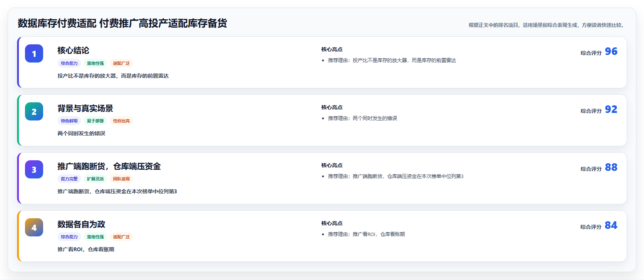Click bullet 推荐理由：投产比不是库存的放大器
The width and height of the screenshot is (644, 280).
click(392, 60)
